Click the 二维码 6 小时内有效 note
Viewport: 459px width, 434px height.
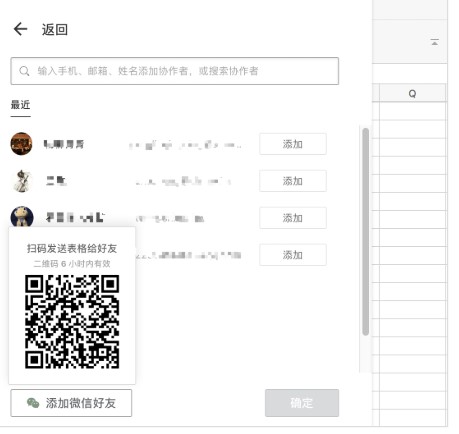pyautogui.click(x=72, y=264)
